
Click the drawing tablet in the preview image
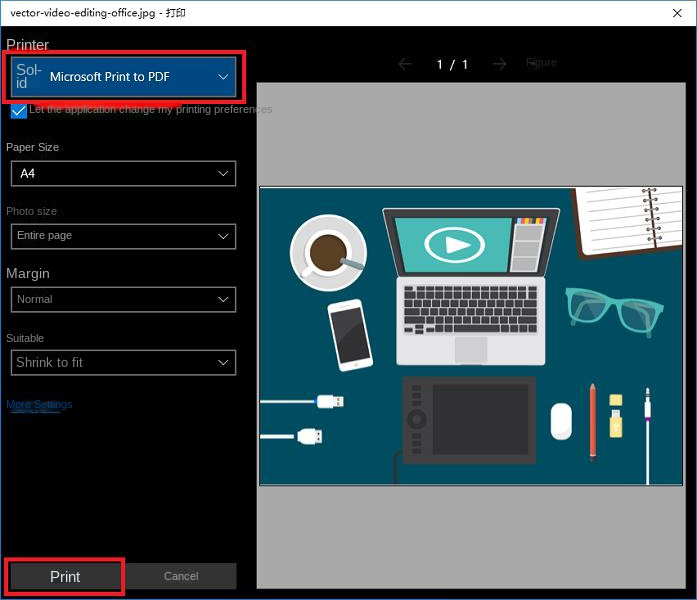click(x=469, y=419)
